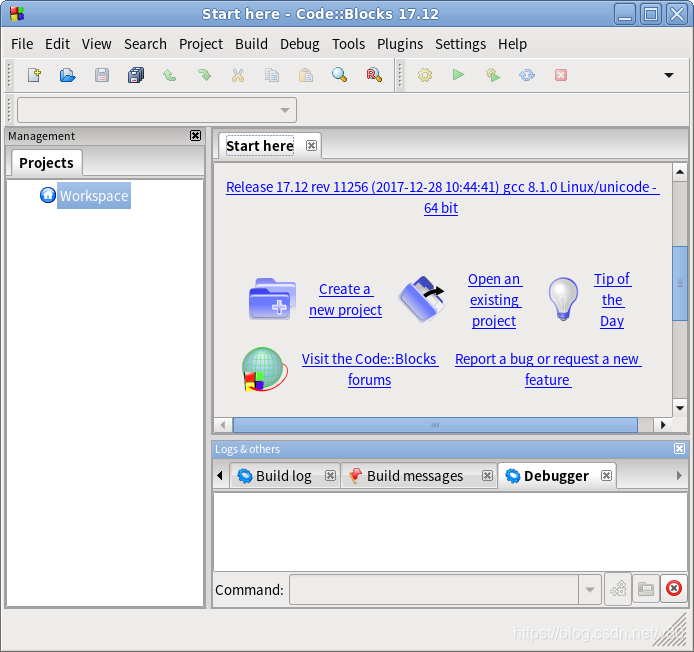This screenshot has width=694, height=652.
Task: Open the Tools menu
Action: [348, 44]
